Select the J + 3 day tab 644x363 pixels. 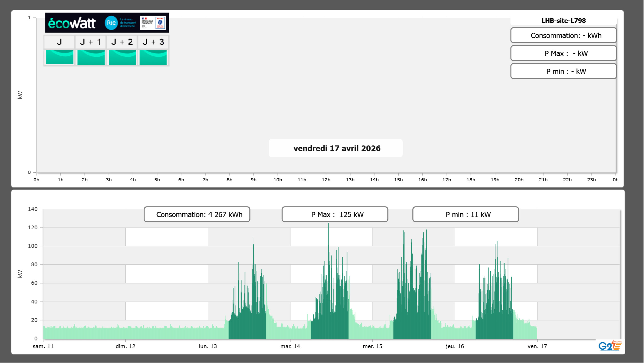point(153,42)
